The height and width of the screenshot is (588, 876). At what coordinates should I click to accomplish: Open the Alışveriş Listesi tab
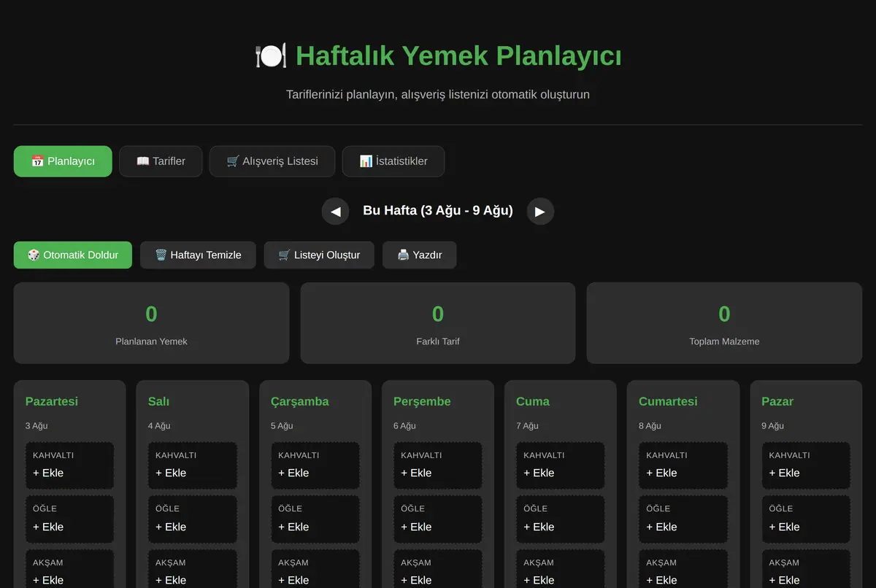click(x=272, y=161)
